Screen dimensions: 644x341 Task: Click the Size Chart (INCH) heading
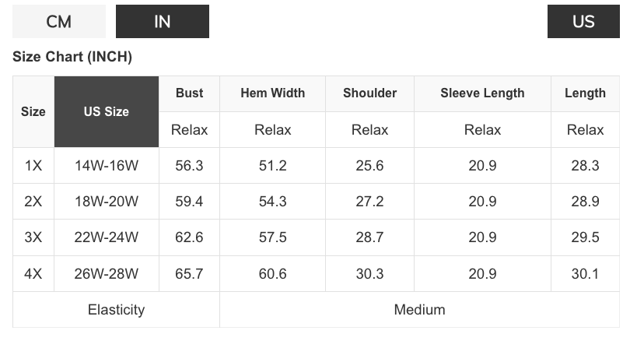(x=72, y=57)
